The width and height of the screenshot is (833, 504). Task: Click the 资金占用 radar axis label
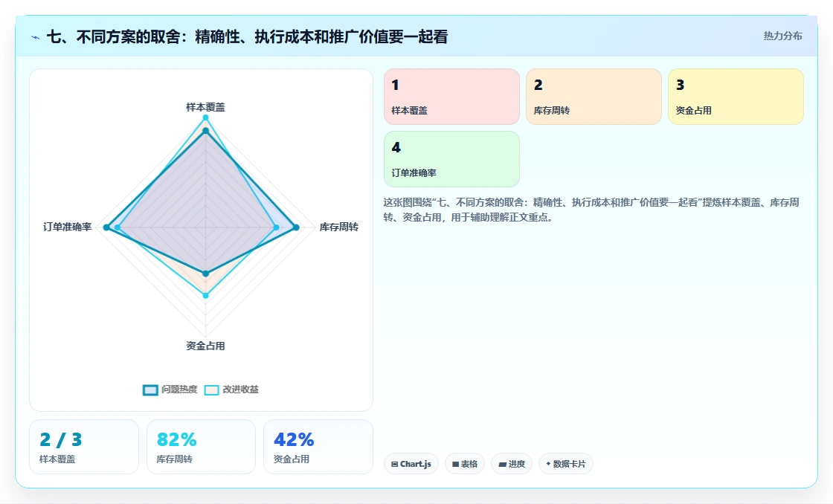coord(205,346)
